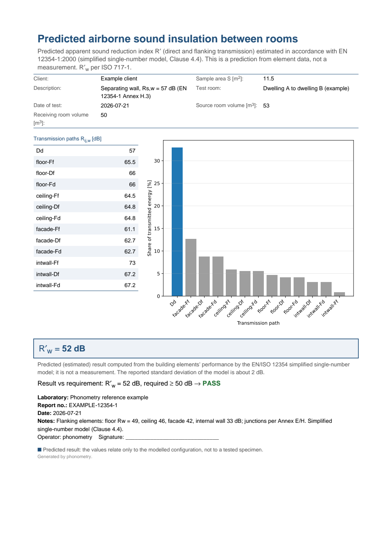Click the ceiling-Fd table row label
Screen dimensions: 392x555
(x=48, y=218)
